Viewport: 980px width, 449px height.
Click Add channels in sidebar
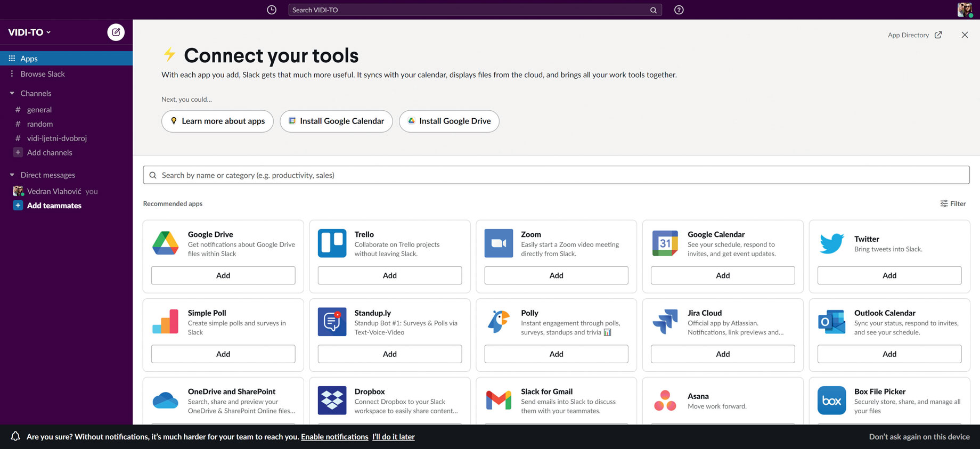coord(50,152)
